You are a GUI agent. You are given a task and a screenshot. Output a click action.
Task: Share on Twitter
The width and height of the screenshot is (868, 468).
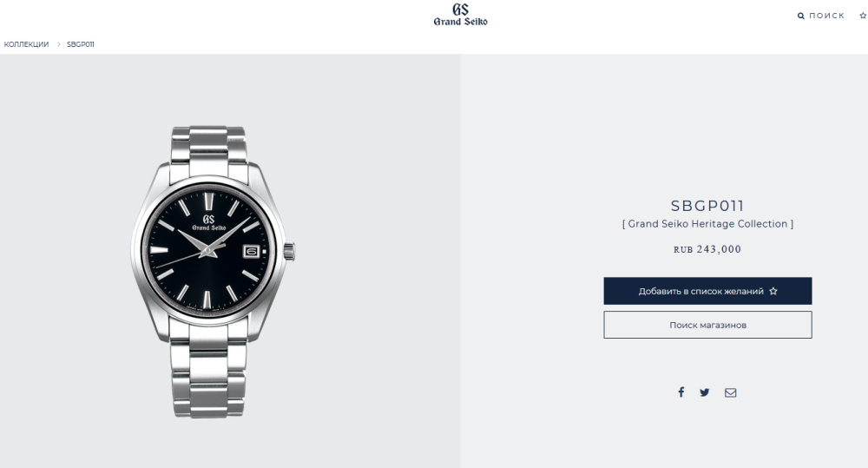tap(704, 392)
